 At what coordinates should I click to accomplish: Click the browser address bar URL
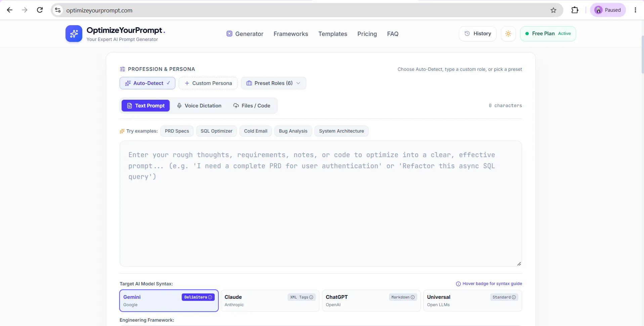tap(99, 10)
